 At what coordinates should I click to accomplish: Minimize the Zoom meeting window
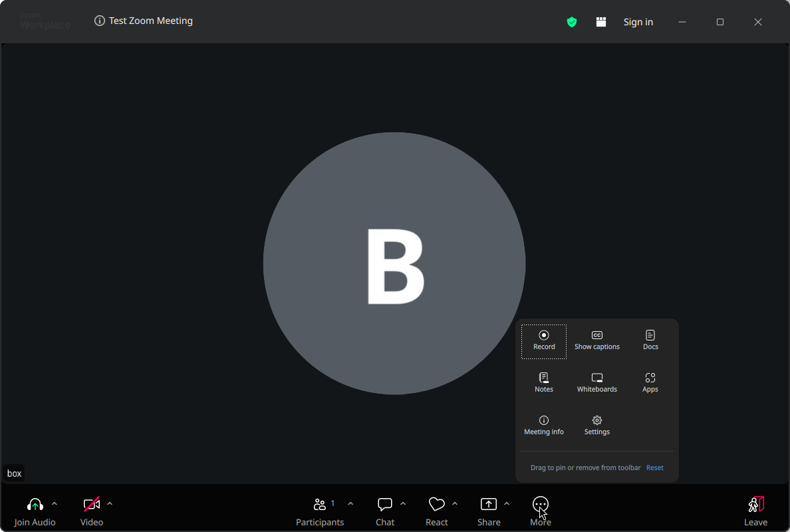[x=682, y=22]
